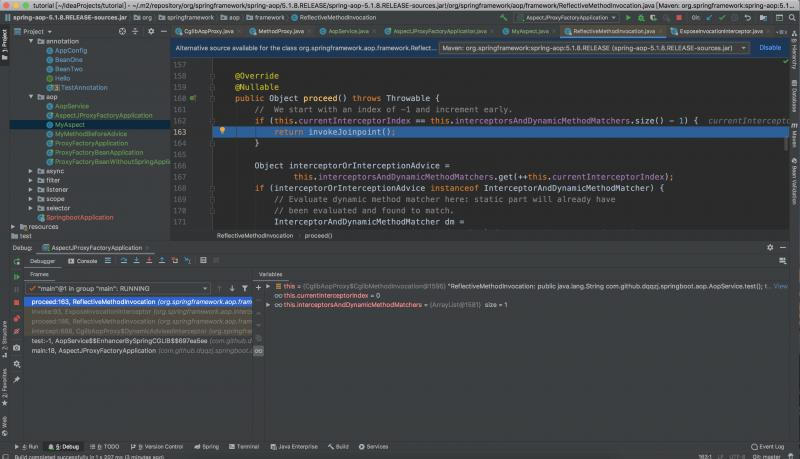Add new watch with plus icon
Image resolution: width=800 pixels, height=459 pixels.
(258, 288)
